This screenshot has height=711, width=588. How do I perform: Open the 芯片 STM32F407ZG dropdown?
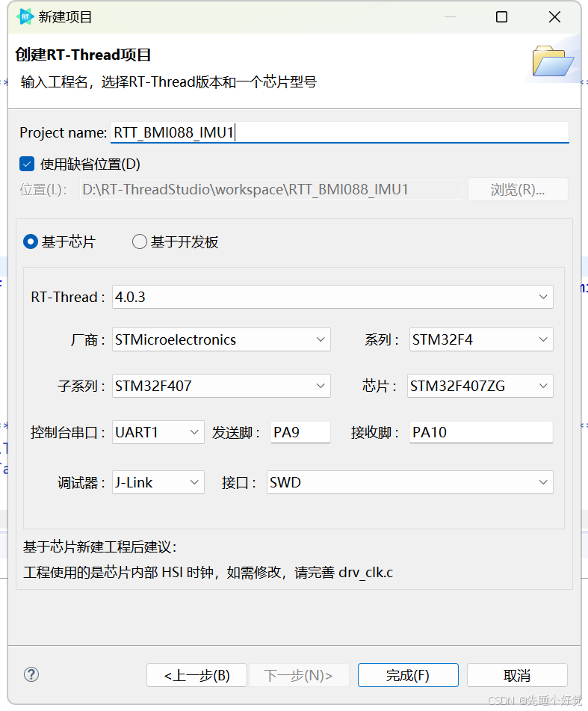pos(480,386)
